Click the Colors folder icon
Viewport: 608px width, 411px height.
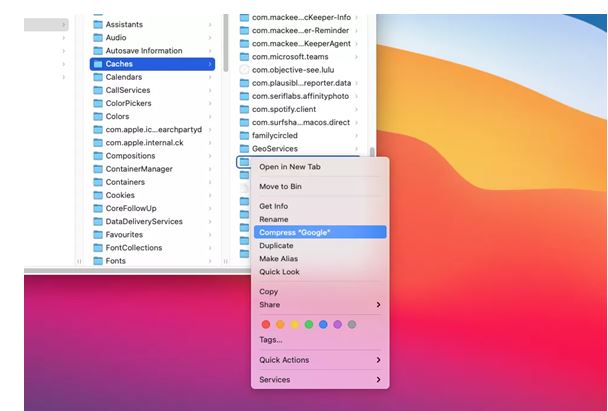coord(98,117)
